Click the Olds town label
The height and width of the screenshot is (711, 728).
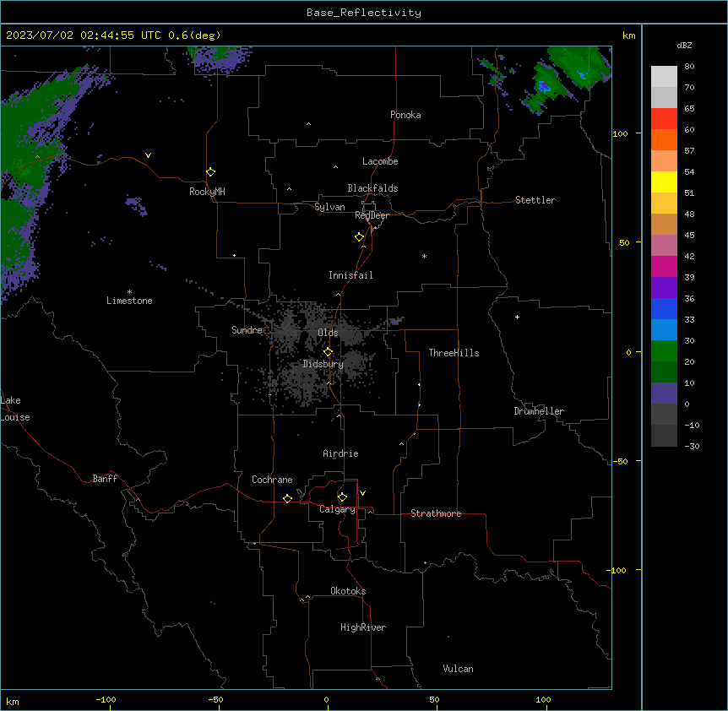(328, 333)
